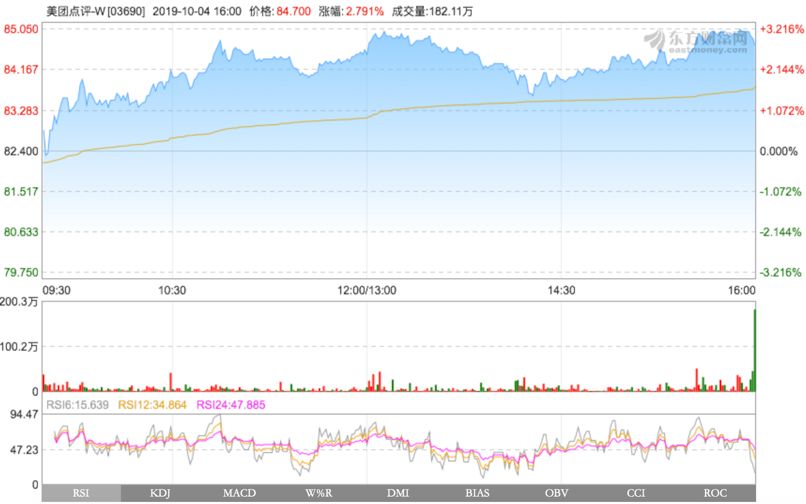Screen dimensions: 806x504
Task: Click the 84.167 price axis label
Action: [21, 69]
